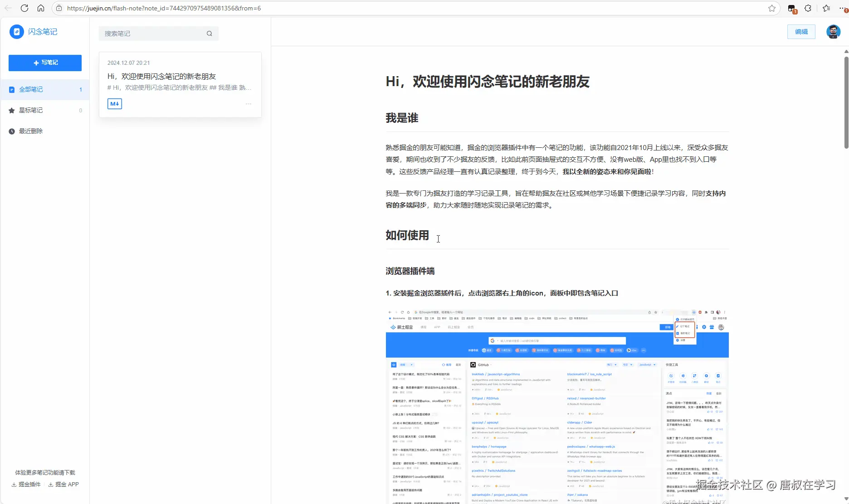The image size is (849, 504).
Task: Open the 掘金 APP download link
Action: pyautogui.click(x=63, y=484)
